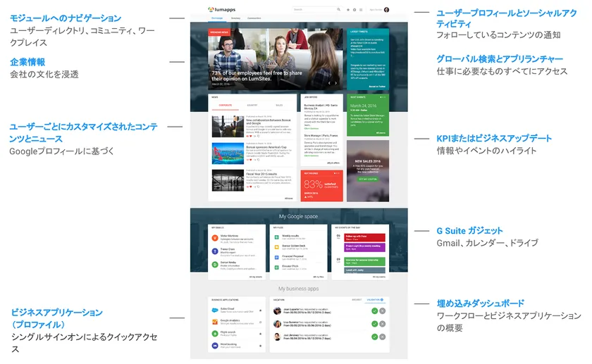Reject Joel Jimenez's vacation request
The image size is (592, 364).
383,337
